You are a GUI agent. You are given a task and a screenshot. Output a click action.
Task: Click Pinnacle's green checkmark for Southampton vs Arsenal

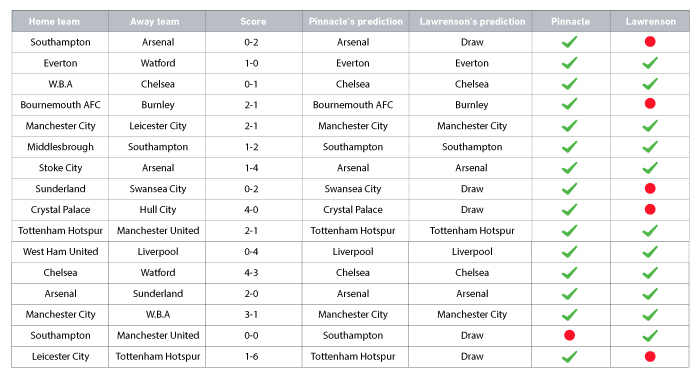(569, 42)
